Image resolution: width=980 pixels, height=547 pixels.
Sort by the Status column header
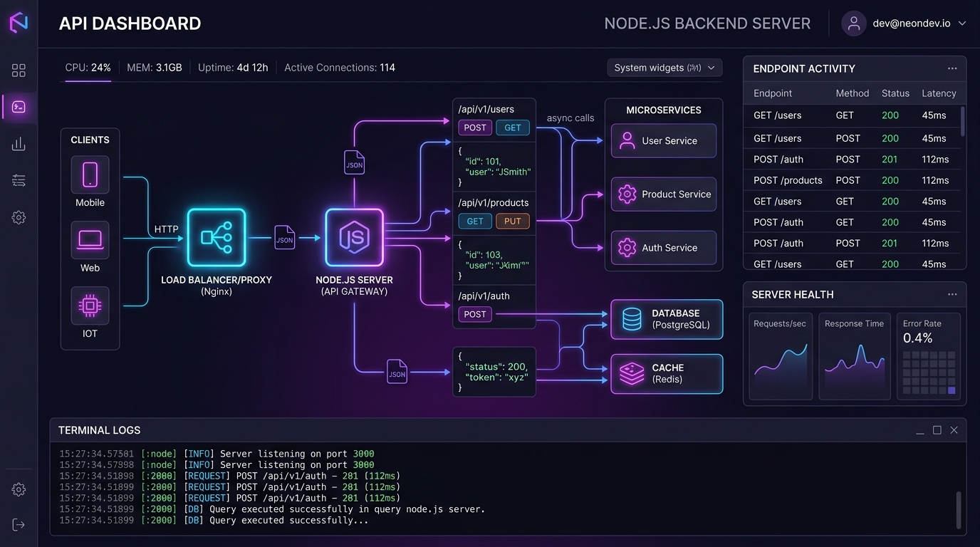pyautogui.click(x=895, y=93)
